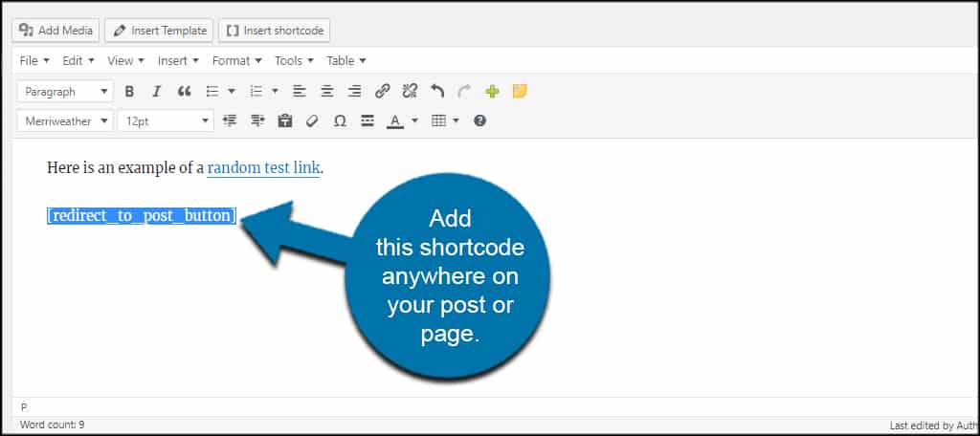
Task: Open keyboard shortcuts help icon
Action: 480,121
